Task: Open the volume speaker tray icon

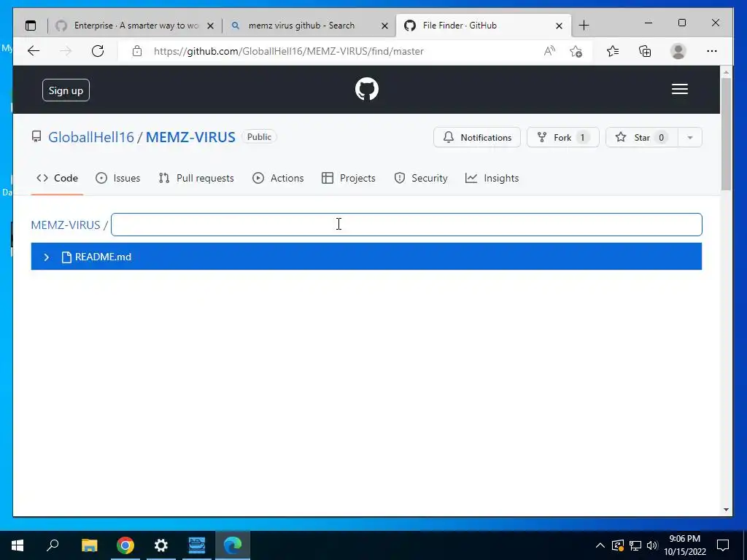Action: click(652, 545)
